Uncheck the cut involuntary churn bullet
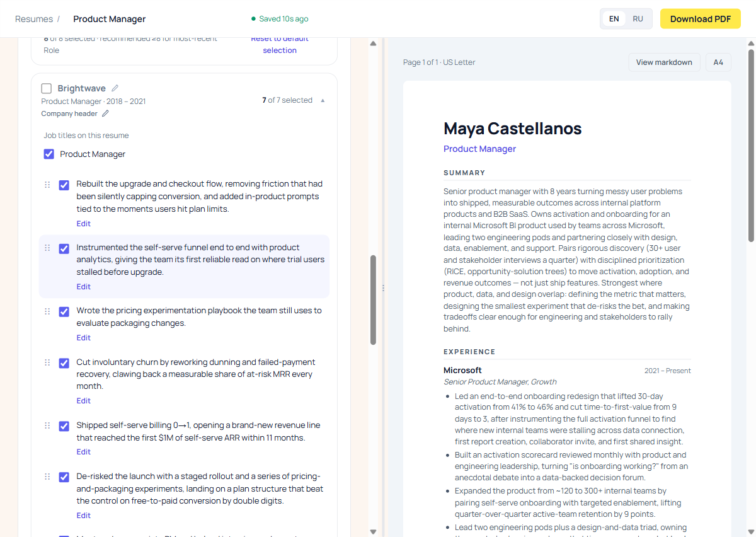Viewport: 756px width, 537px height. point(64,363)
